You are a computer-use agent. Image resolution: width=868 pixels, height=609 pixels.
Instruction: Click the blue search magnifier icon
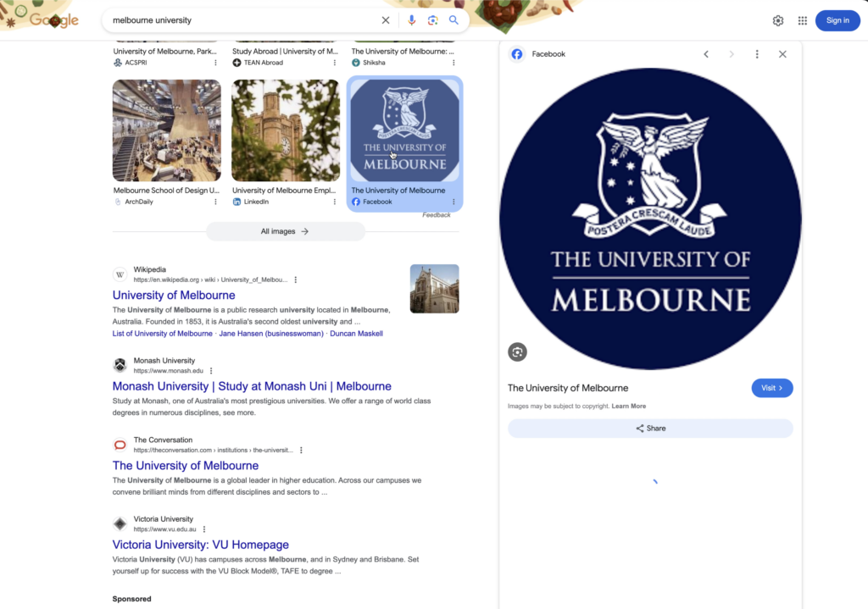[454, 20]
